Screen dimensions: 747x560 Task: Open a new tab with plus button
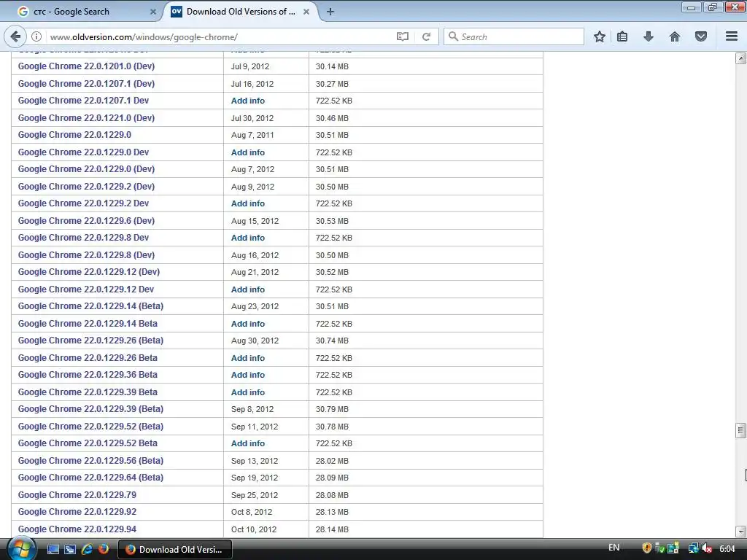click(330, 12)
